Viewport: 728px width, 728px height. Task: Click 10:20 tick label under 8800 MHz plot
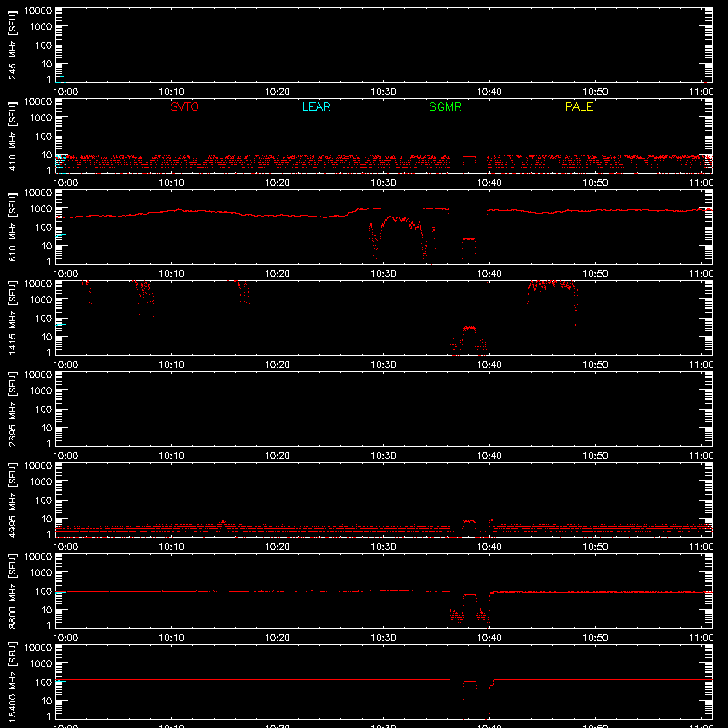point(278,638)
